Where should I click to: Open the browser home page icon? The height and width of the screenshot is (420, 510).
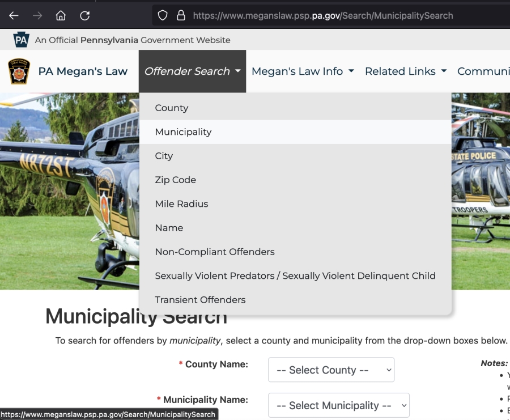pyautogui.click(x=61, y=15)
